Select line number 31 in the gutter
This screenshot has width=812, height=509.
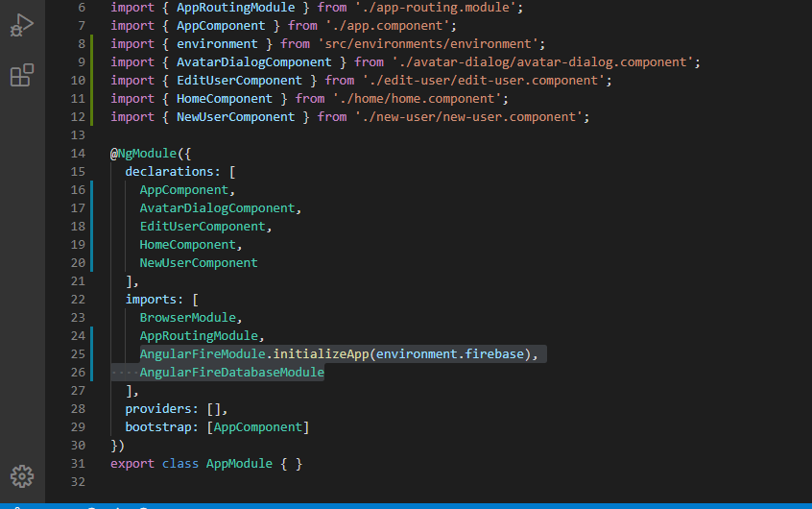(x=78, y=464)
